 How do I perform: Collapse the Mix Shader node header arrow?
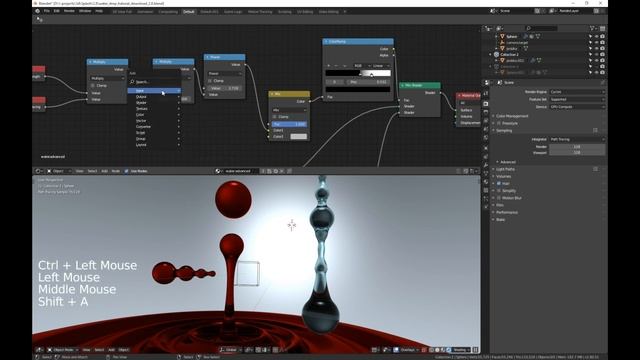point(402,85)
